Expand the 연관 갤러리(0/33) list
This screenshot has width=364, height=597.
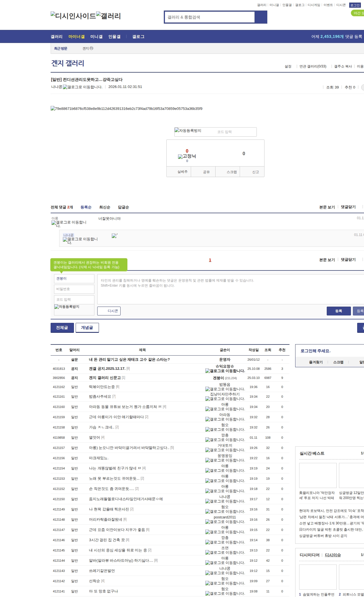pyautogui.click(x=313, y=66)
